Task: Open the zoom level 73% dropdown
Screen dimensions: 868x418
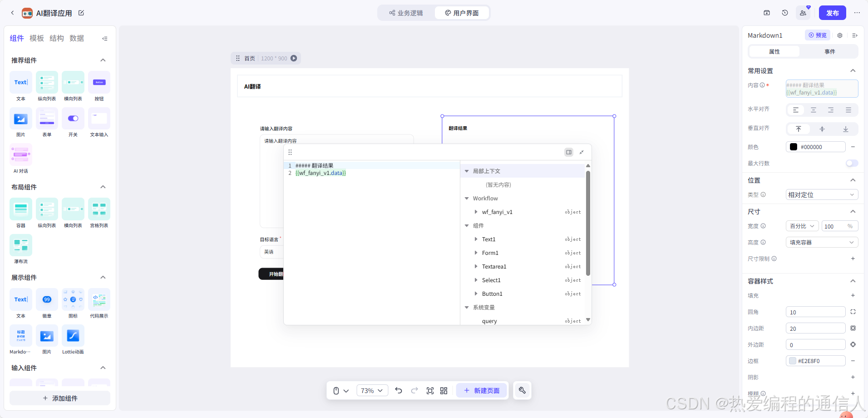Action: [x=372, y=391]
